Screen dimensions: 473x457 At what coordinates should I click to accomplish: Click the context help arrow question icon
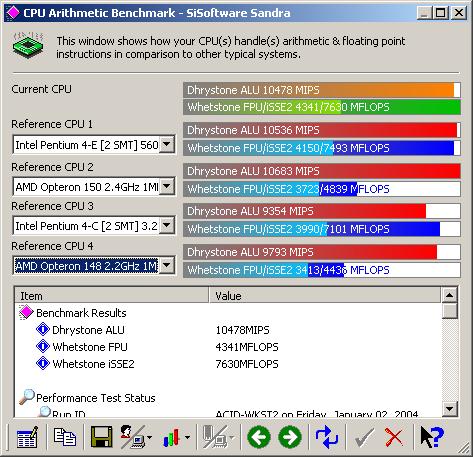(x=431, y=437)
